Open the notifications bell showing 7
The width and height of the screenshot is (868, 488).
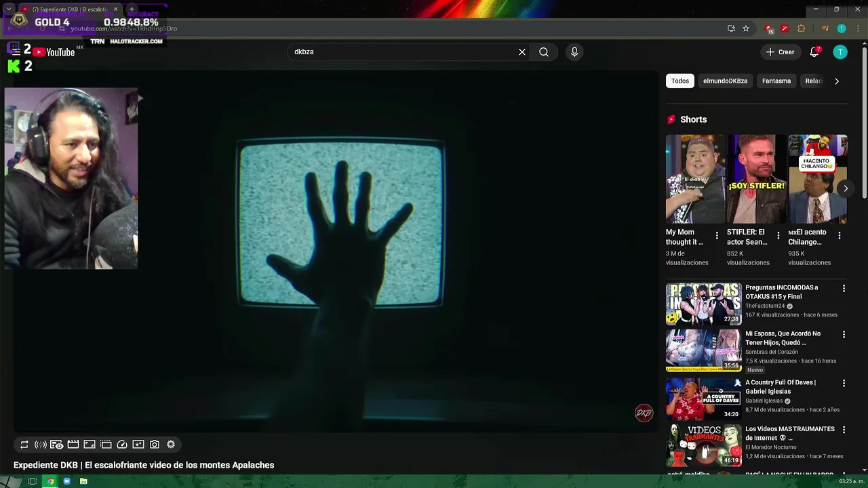pos(815,52)
